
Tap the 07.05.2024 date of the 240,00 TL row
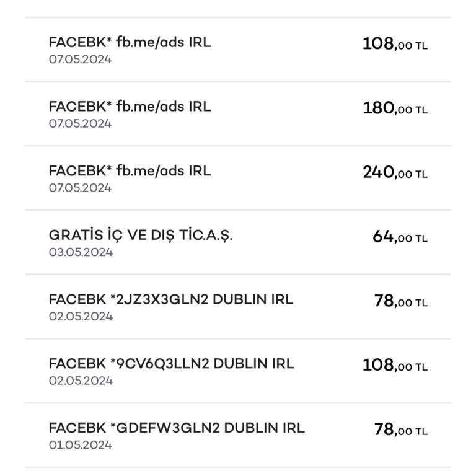click(80, 188)
